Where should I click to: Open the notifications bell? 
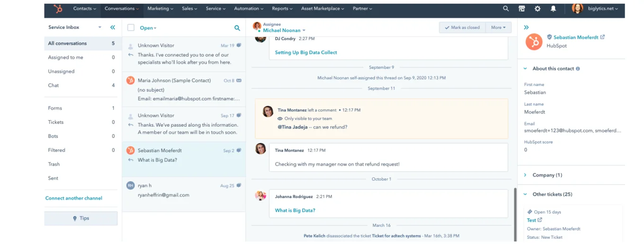coord(553,9)
